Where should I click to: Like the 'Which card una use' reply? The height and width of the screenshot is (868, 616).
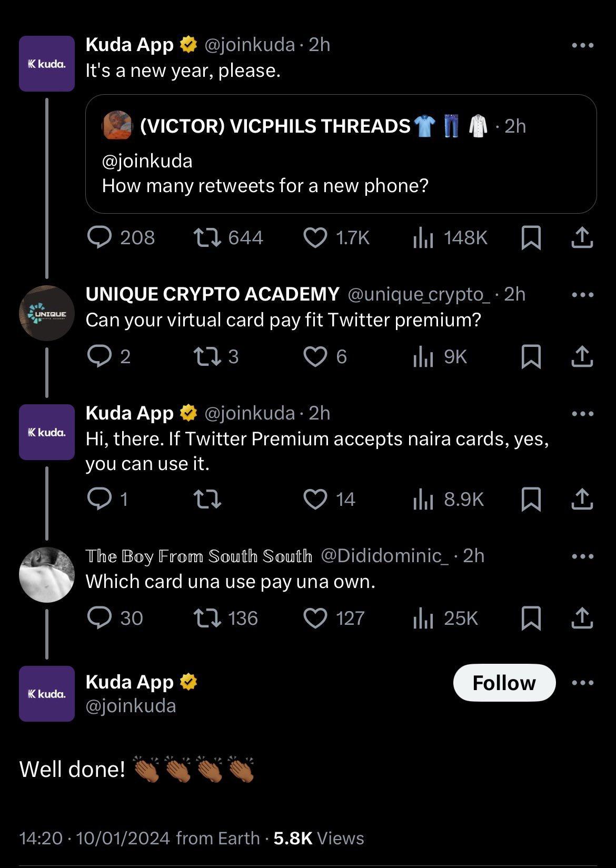[315, 618]
